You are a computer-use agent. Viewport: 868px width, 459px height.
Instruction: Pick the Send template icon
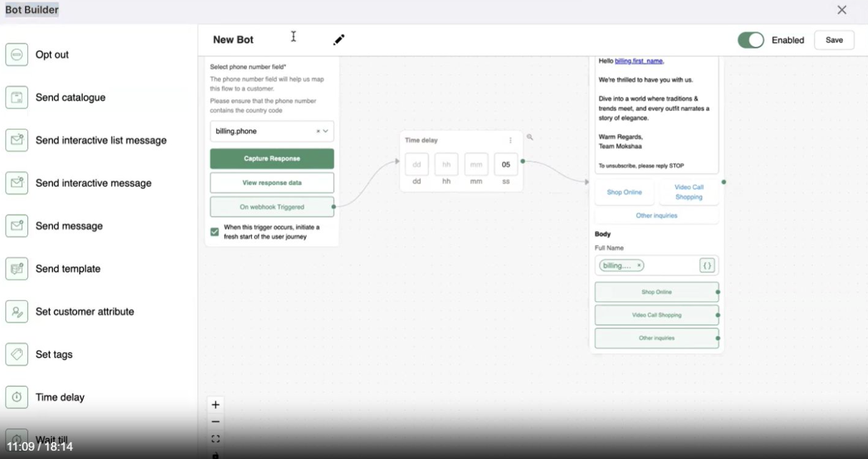click(x=17, y=269)
